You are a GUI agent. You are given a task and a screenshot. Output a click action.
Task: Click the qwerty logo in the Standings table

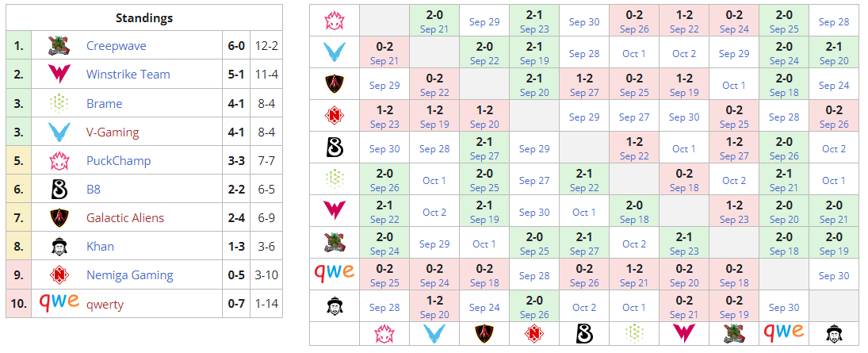(59, 304)
